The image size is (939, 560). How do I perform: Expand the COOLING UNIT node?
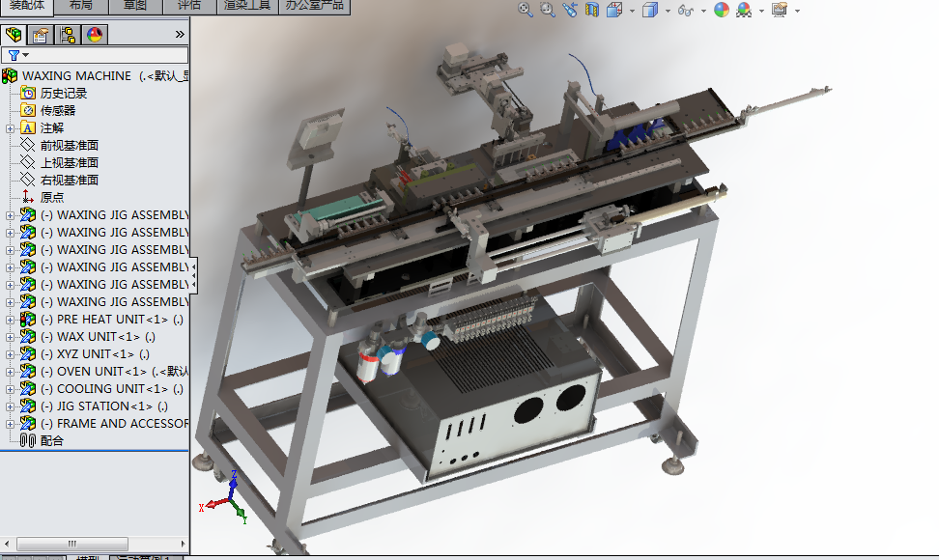[11, 389]
